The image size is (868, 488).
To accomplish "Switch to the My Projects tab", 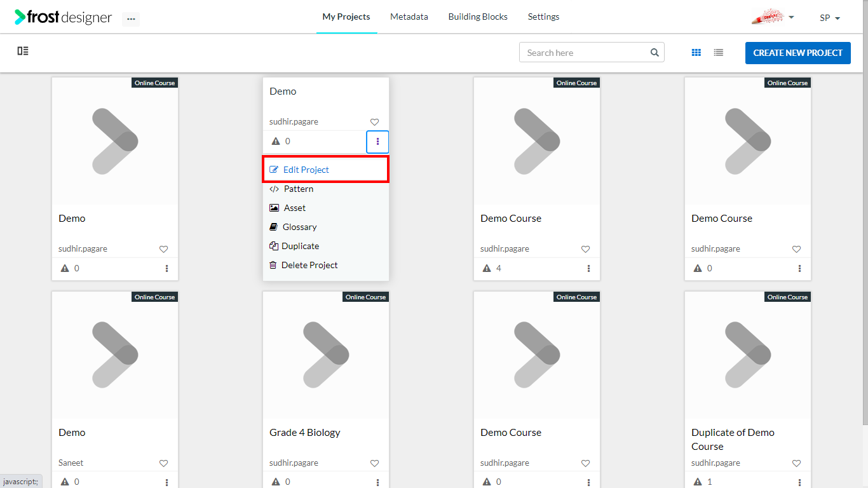I will coord(346,17).
